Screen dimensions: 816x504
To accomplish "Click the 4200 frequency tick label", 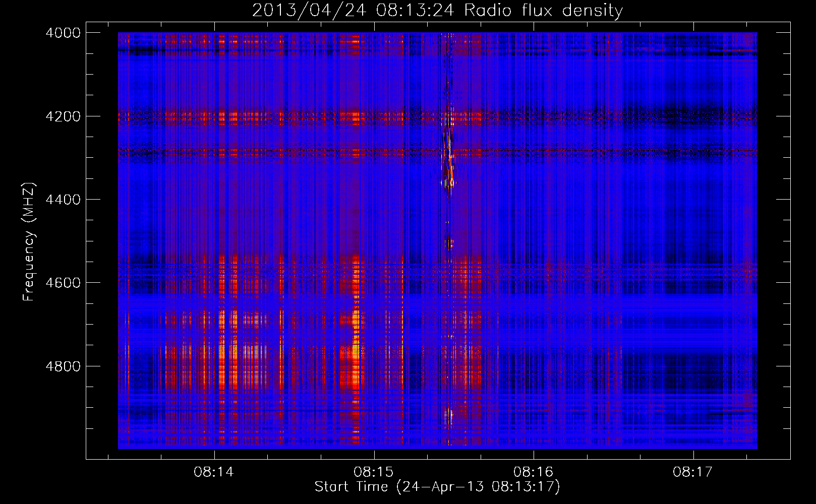I will [63, 116].
